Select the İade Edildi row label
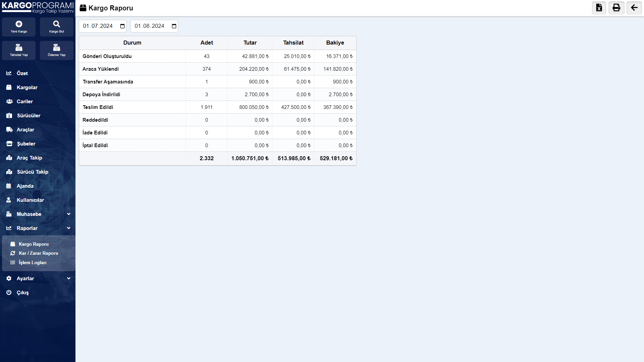This screenshot has width=644, height=362. (x=95, y=133)
